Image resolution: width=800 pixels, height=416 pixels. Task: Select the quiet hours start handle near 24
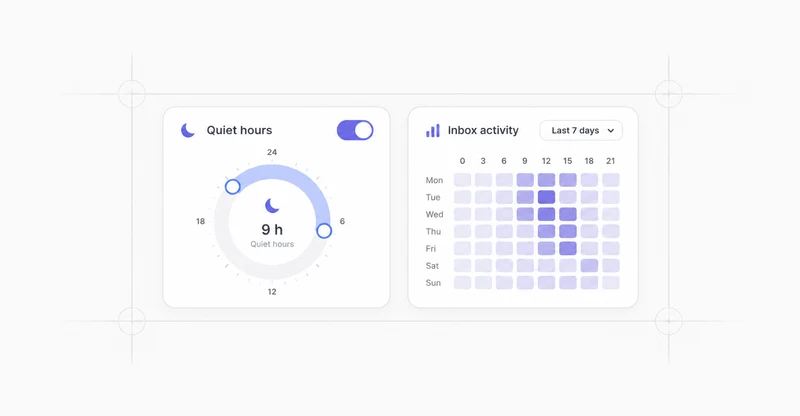click(x=233, y=187)
